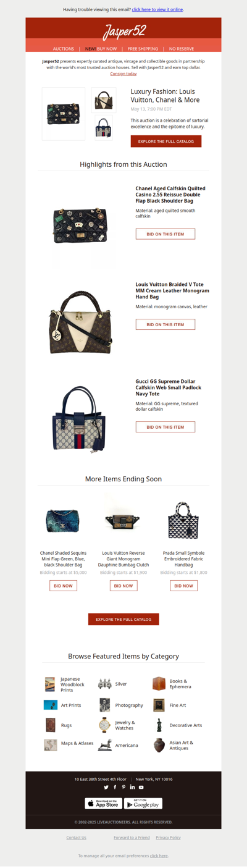The height and width of the screenshot is (868, 247).
Task: Open the Auctions menu item
Action: point(64,48)
